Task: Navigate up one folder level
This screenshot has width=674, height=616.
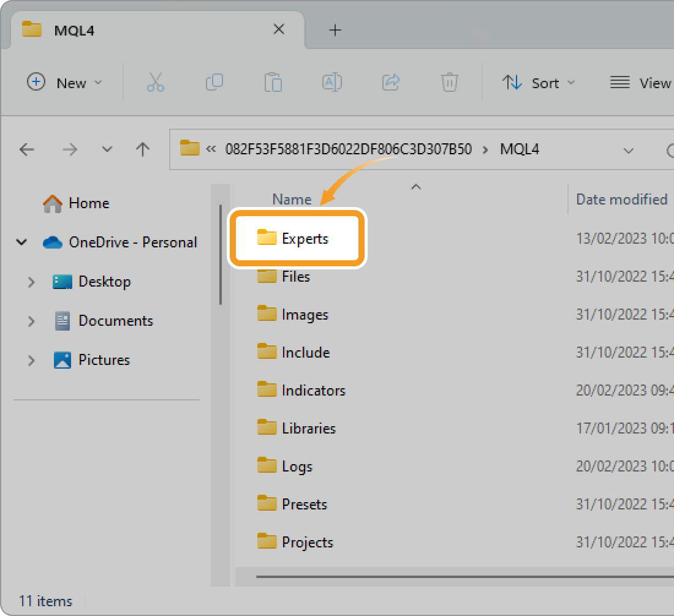Action: (x=143, y=149)
